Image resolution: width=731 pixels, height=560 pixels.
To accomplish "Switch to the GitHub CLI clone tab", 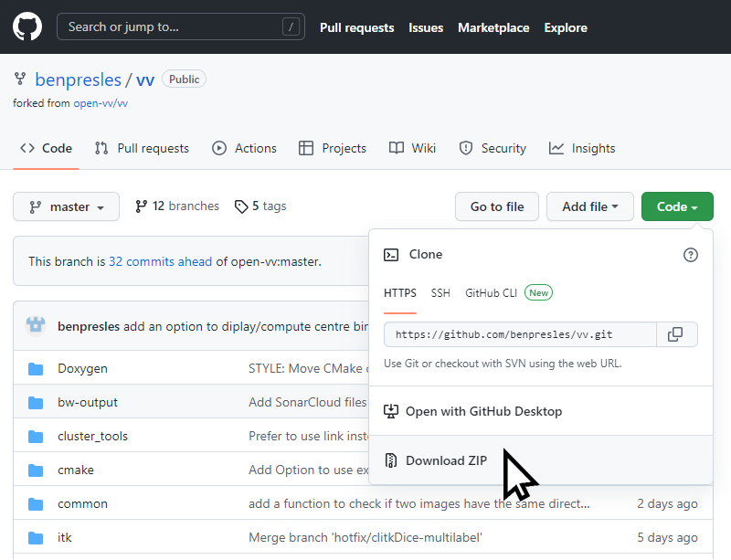I will (491, 293).
